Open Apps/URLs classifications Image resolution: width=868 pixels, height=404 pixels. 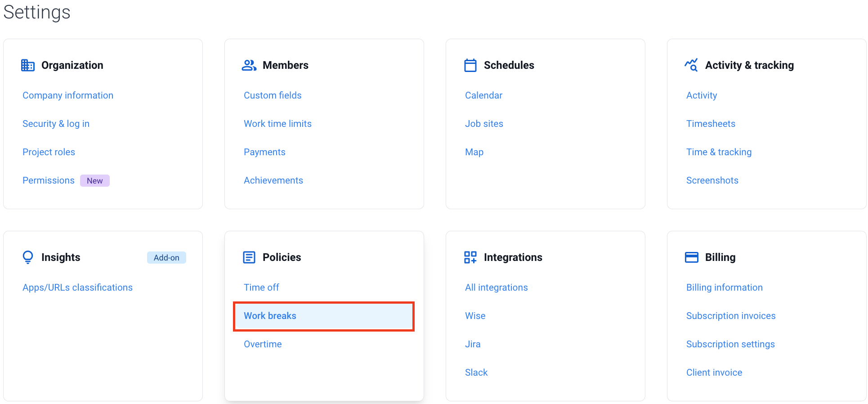(x=77, y=287)
